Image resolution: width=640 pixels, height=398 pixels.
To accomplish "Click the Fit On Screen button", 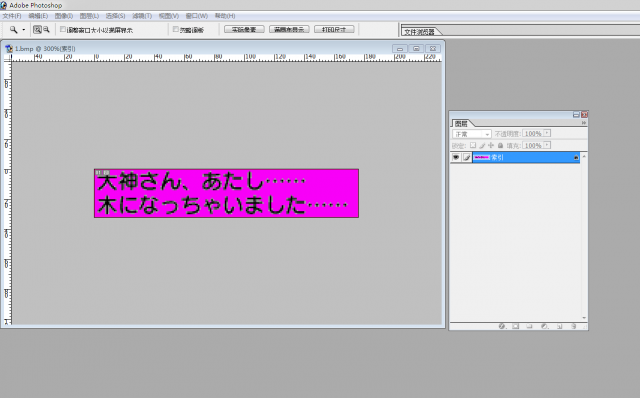I will tap(289, 29).
